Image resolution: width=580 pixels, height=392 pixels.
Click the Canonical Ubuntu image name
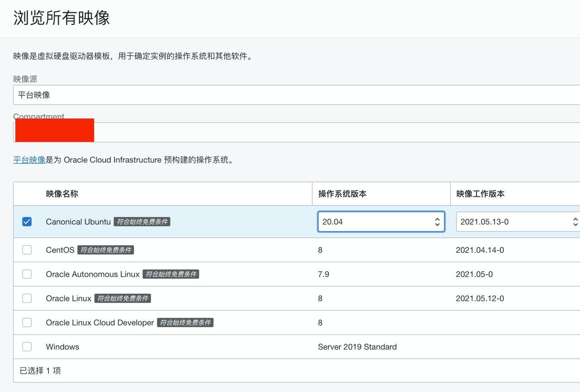coord(78,222)
